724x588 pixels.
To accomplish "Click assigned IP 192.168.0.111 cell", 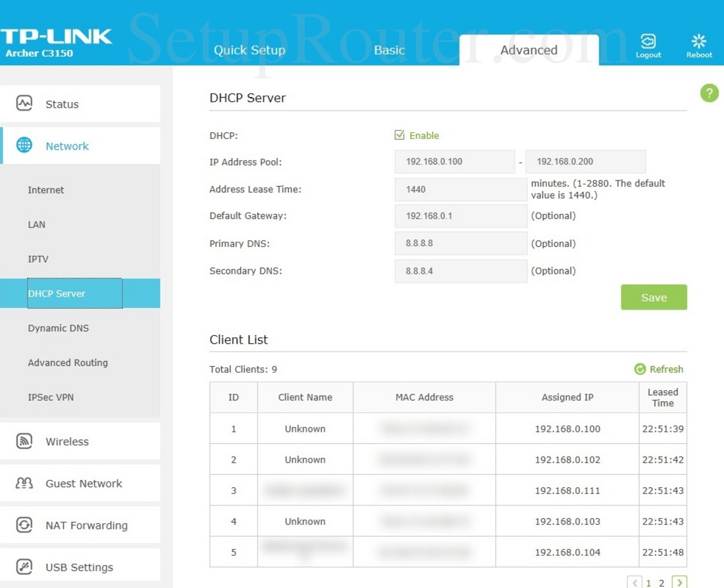I will (x=567, y=491).
